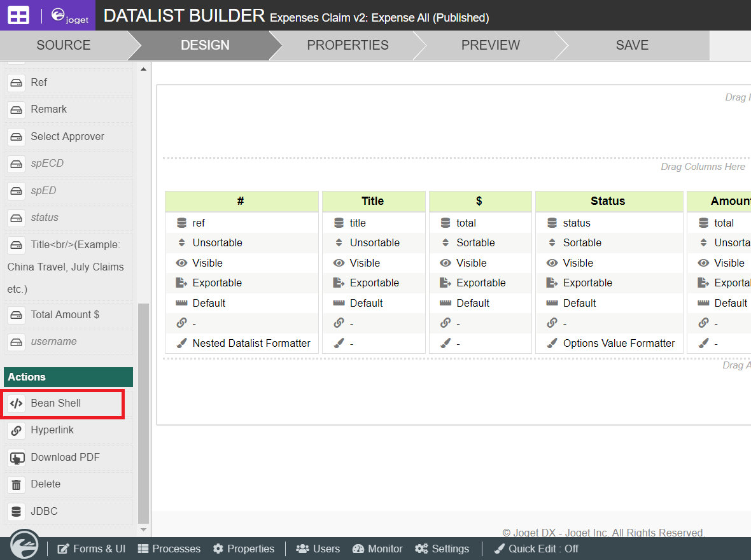Screen dimensions: 751x560
Task: Open the app grid icon top-left
Action: pyautogui.click(x=18, y=16)
